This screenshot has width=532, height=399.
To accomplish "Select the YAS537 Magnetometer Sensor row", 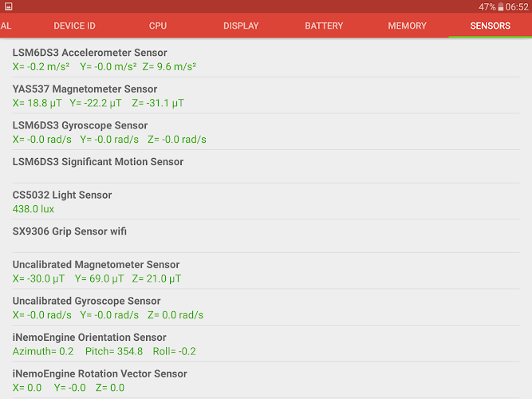I will 266,96.
